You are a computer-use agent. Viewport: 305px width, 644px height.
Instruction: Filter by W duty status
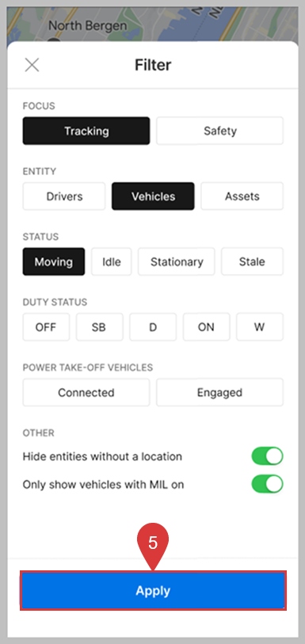(x=260, y=327)
